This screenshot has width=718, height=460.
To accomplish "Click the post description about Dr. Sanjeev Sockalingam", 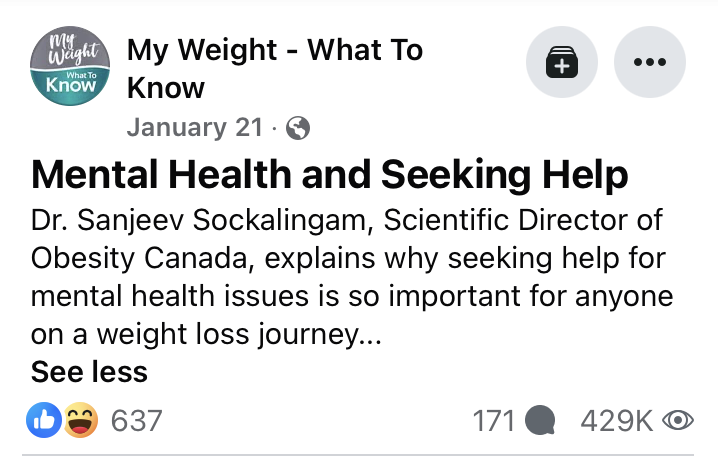I will (x=352, y=277).
